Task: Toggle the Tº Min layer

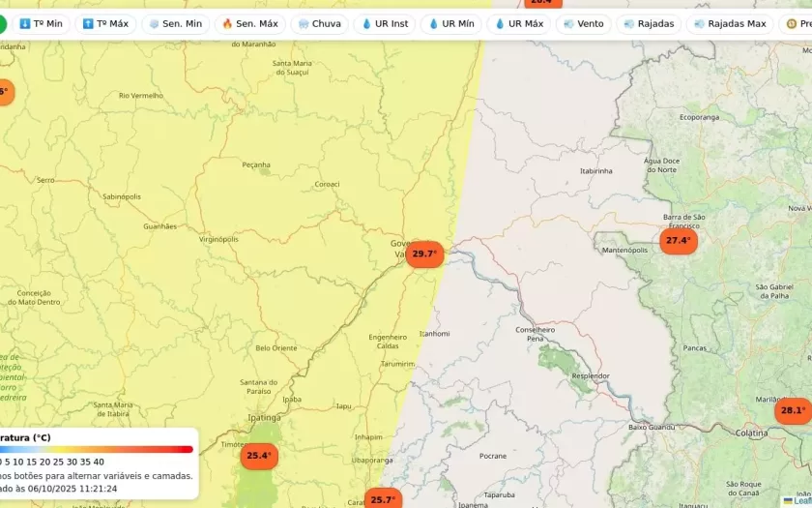Action: [41, 23]
